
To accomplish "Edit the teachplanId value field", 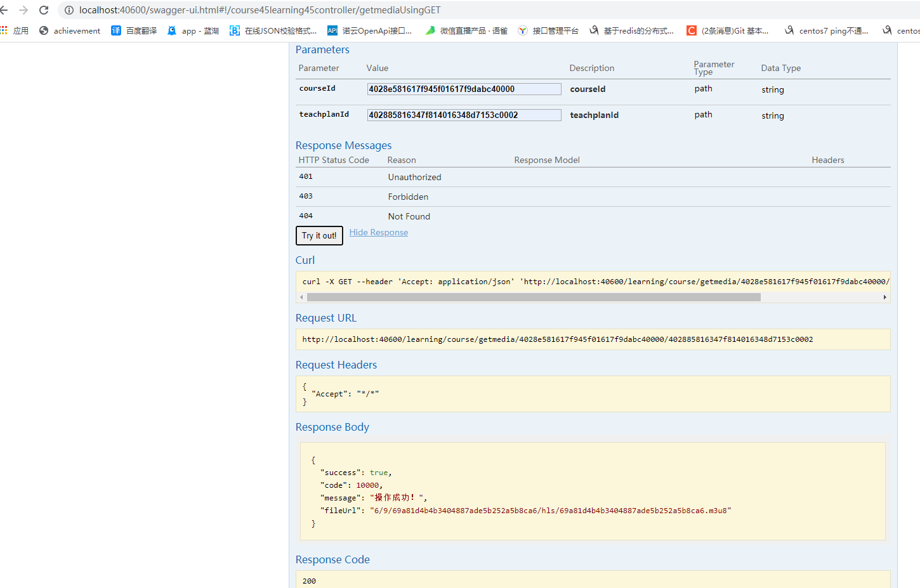I will 464,115.
